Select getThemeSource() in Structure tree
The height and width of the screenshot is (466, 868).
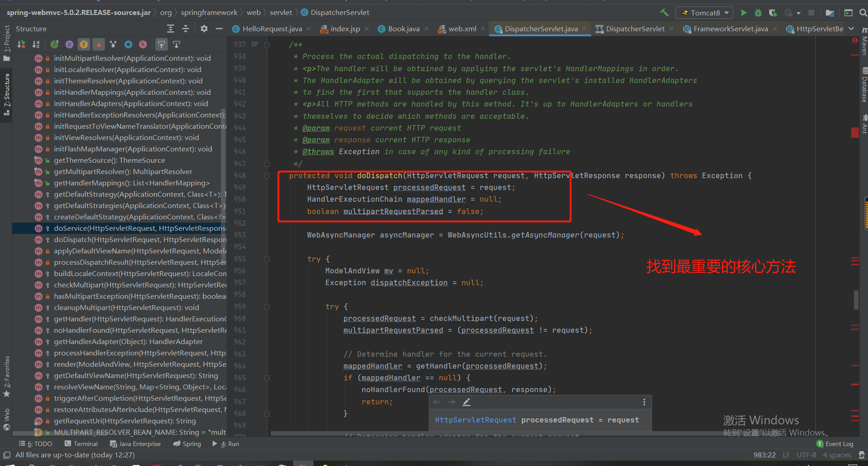119,160
